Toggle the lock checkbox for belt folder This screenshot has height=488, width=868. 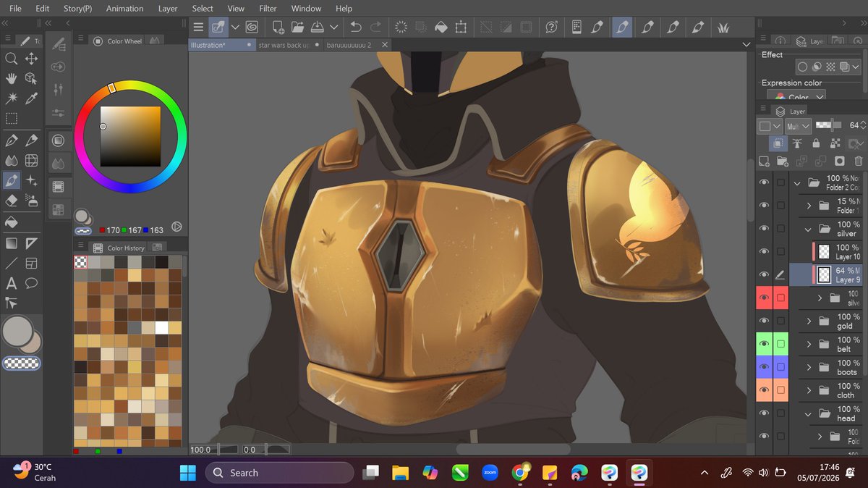[x=781, y=344]
